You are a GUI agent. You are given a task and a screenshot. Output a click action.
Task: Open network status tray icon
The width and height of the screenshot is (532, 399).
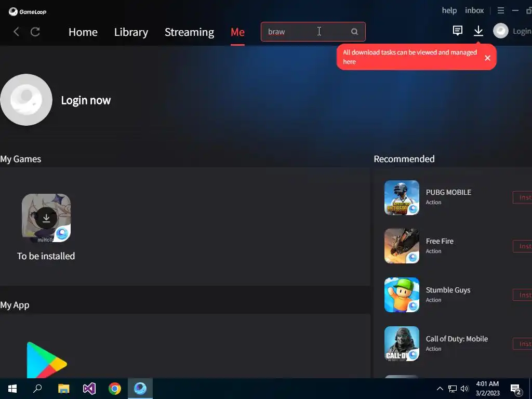point(453,389)
